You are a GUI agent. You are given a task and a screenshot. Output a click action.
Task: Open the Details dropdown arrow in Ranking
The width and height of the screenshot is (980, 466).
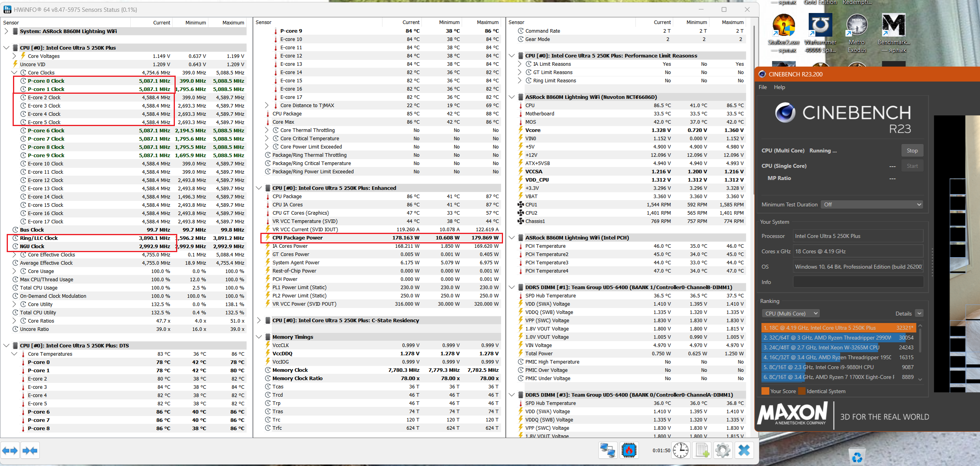click(919, 314)
